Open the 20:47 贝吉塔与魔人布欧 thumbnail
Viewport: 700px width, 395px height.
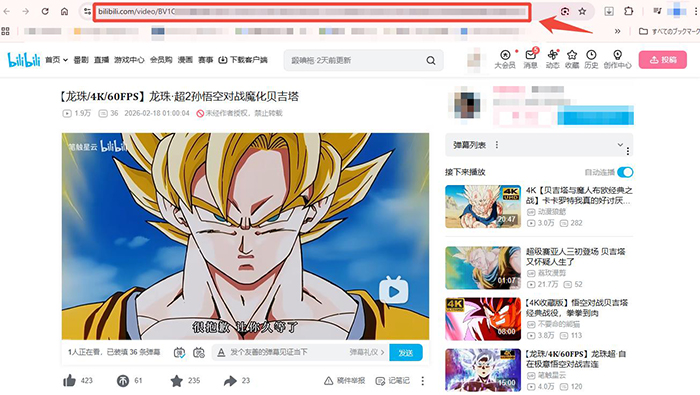pyautogui.click(x=483, y=206)
